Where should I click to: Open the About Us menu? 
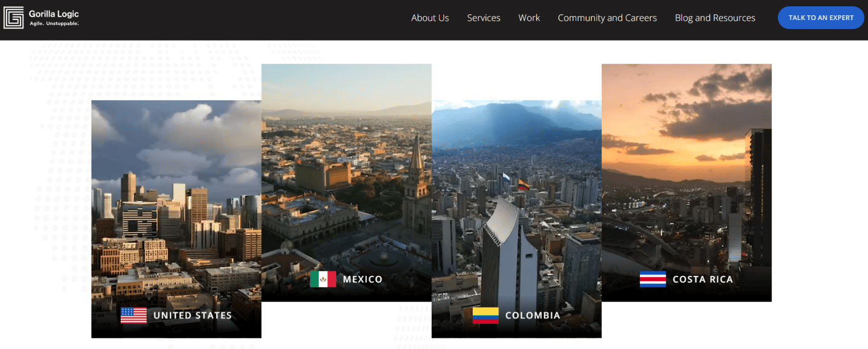click(x=430, y=18)
